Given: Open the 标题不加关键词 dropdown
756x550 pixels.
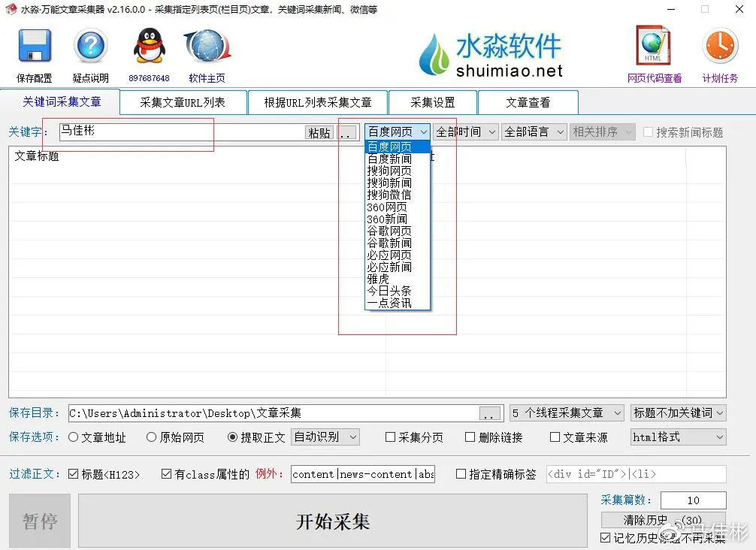Looking at the screenshot, I should (x=678, y=413).
